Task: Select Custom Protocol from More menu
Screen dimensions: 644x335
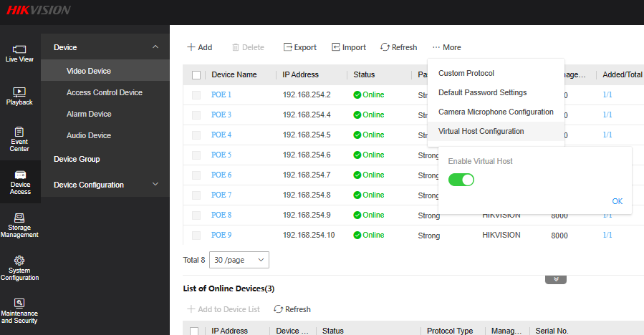Action: [x=466, y=73]
